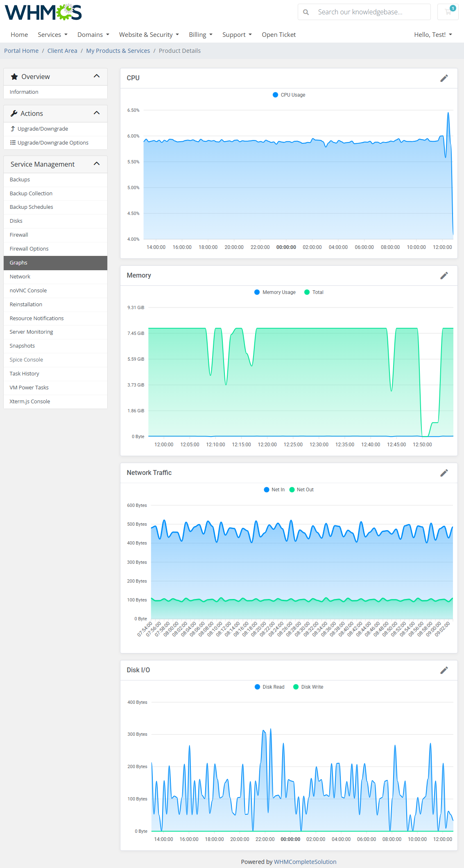Screen dimensions: 464x868
Task: Open Snapshots in the sidebar
Action: pos(55,346)
